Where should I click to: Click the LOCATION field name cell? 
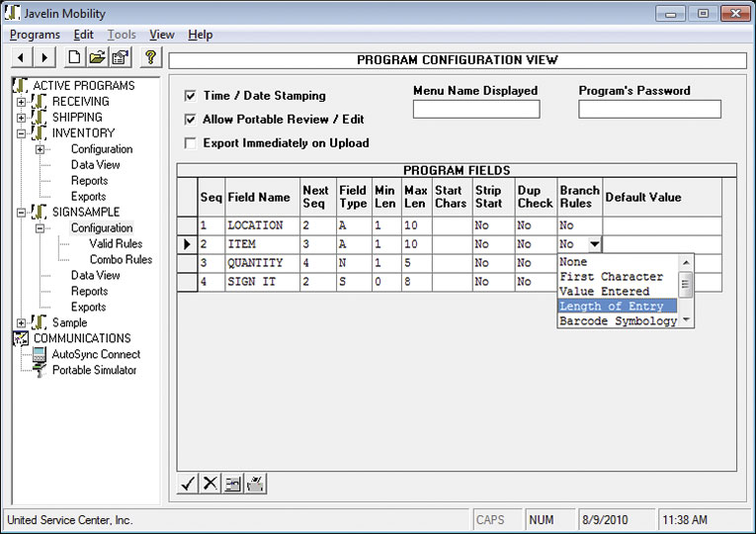tap(263, 225)
